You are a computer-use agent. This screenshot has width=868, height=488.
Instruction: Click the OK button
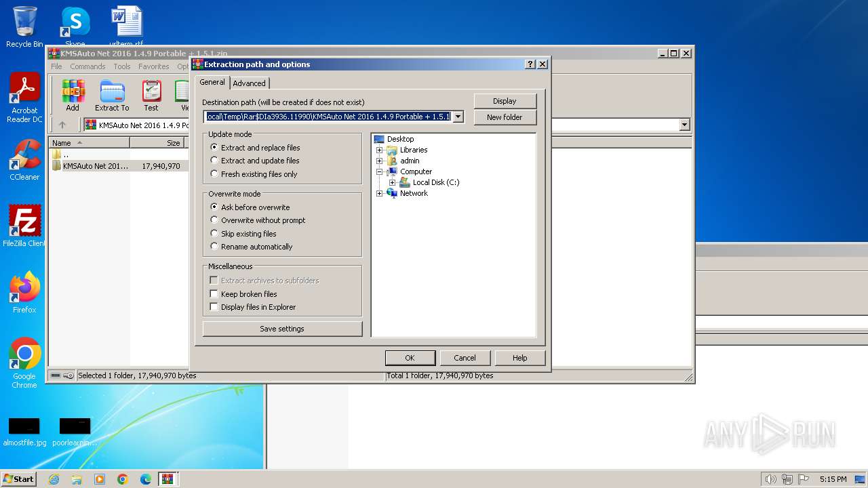410,358
